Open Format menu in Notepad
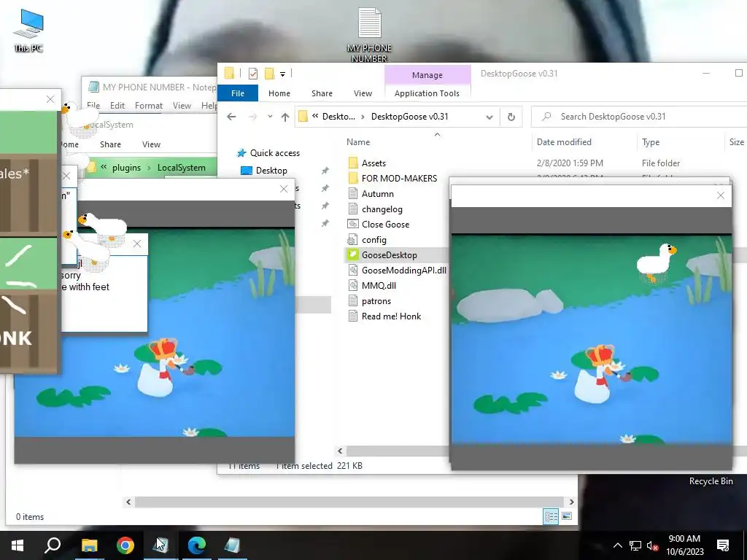 point(149,106)
